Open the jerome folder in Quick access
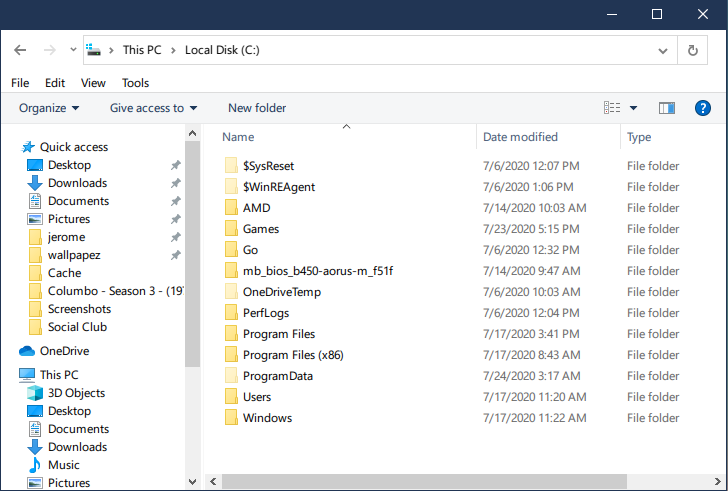The width and height of the screenshot is (728, 491). (x=66, y=237)
